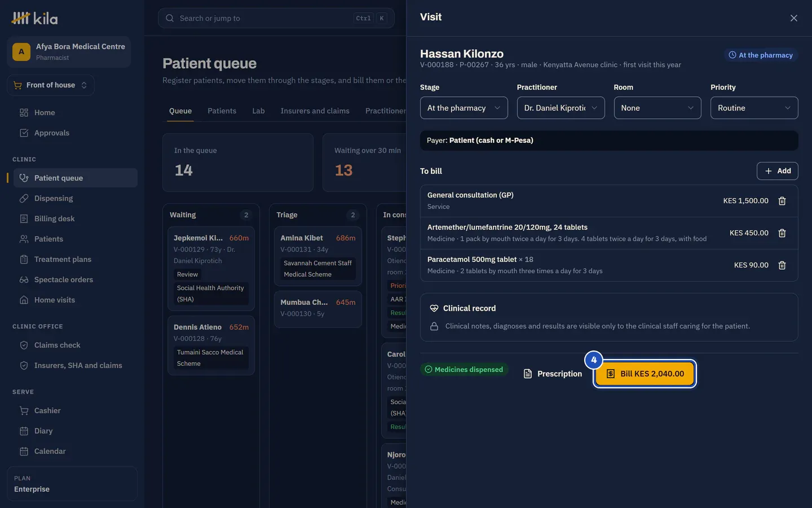
Task: Click the Bill KES 2,040.00 button
Action: 645,374
